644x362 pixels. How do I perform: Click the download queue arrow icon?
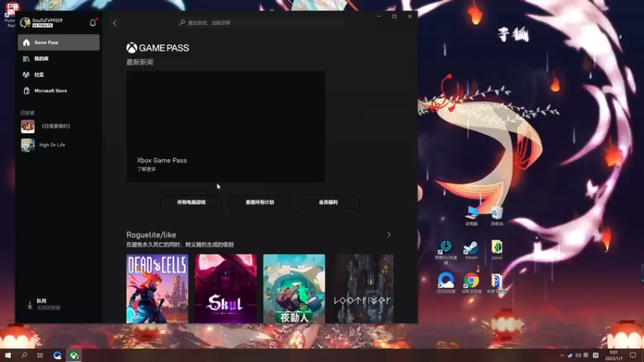[30, 305]
